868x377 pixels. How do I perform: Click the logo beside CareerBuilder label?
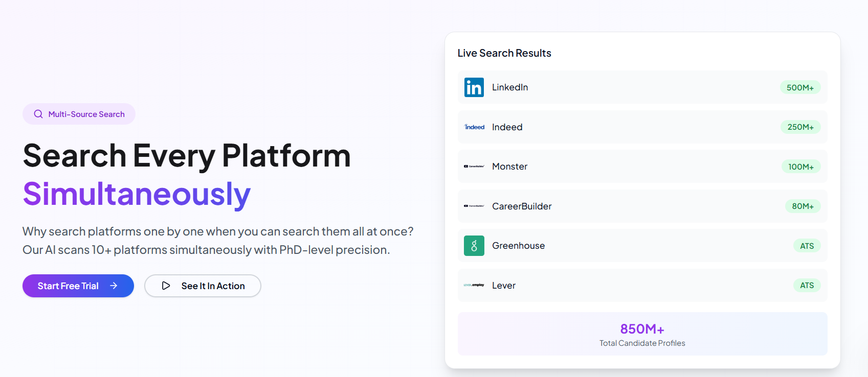[474, 206]
